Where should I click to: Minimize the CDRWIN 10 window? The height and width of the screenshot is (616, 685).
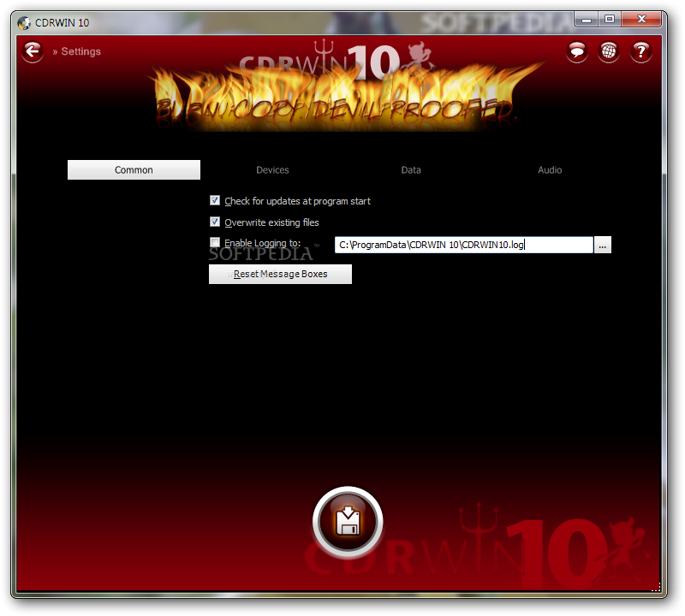tap(587, 19)
